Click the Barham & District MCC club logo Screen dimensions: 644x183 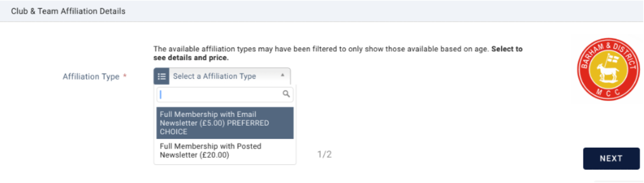pyautogui.click(x=608, y=69)
